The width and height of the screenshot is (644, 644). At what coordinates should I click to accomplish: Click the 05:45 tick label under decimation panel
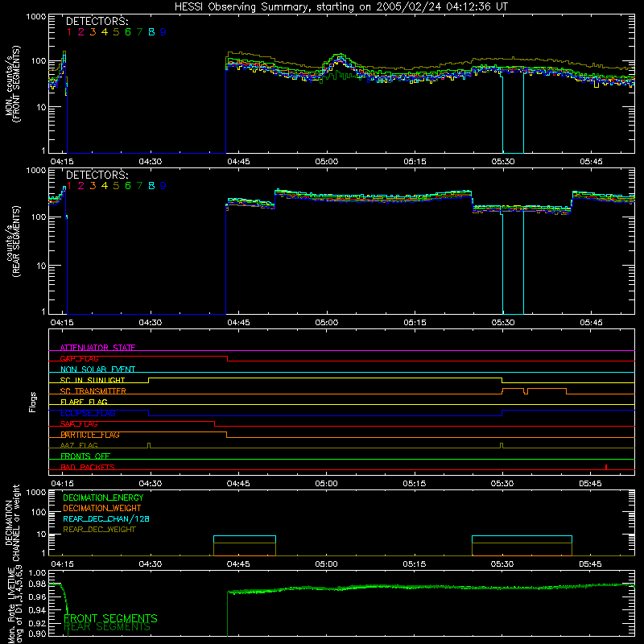pyautogui.click(x=590, y=564)
